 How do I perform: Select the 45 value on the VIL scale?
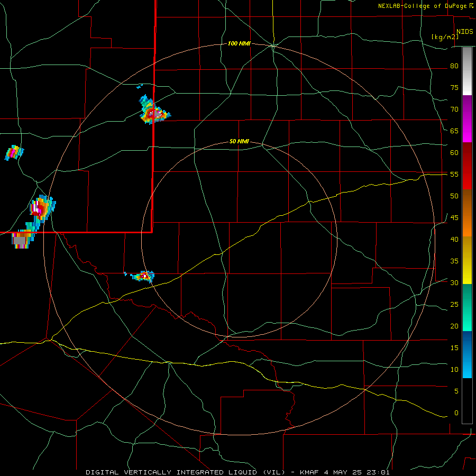coord(454,218)
